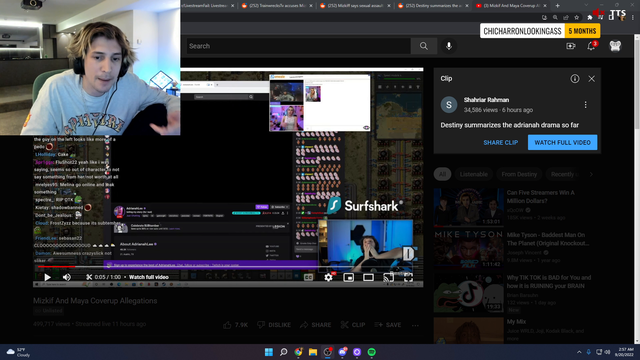Click the YouTube search input field
640x360 pixels.
click(x=299, y=46)
